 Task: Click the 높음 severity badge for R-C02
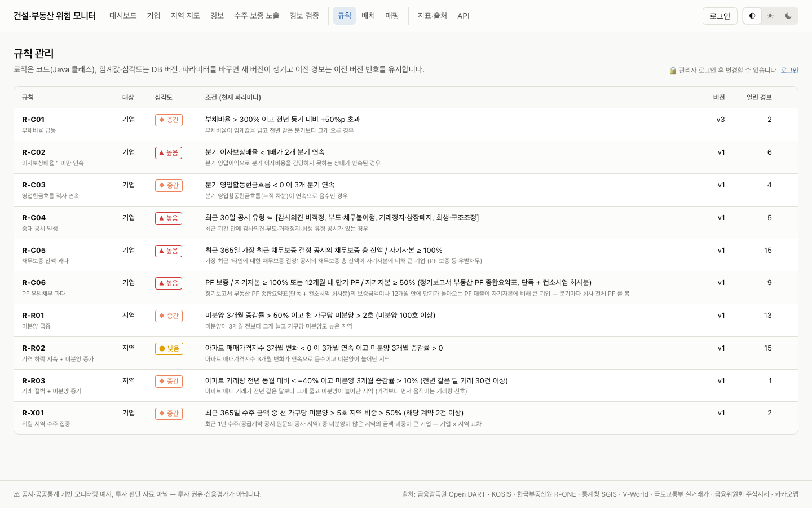(x=169, y=152)
